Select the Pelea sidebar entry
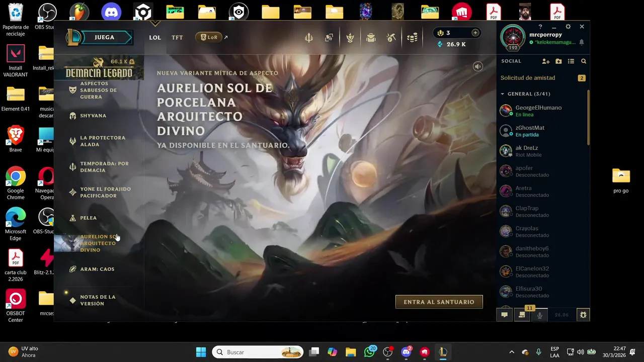 point(88,218)
